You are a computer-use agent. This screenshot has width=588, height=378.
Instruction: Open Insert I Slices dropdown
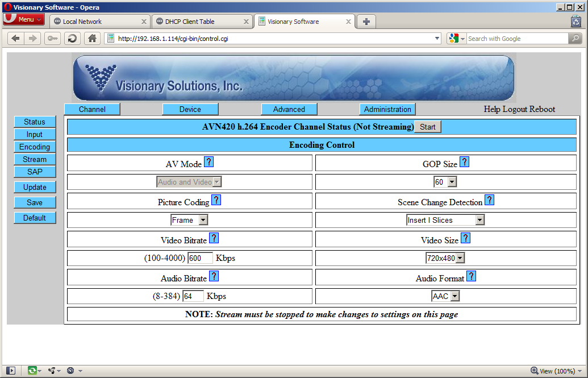click(x=445, y=220)
